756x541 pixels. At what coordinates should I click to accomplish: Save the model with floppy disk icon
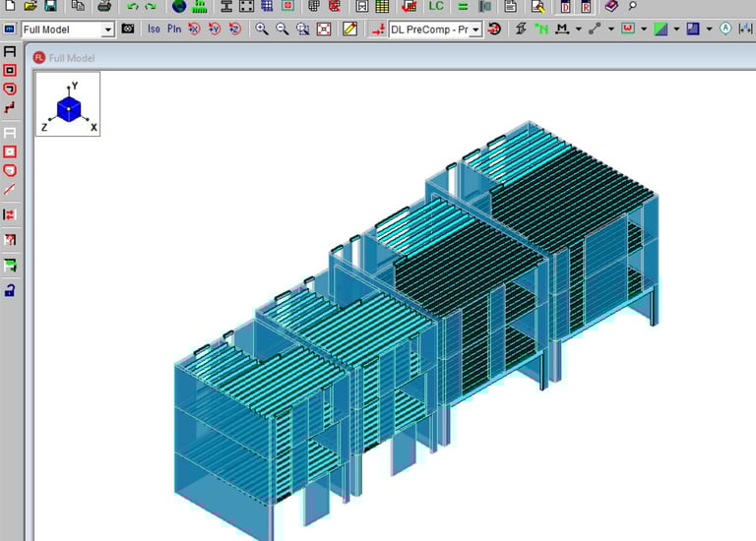(50, 6)
